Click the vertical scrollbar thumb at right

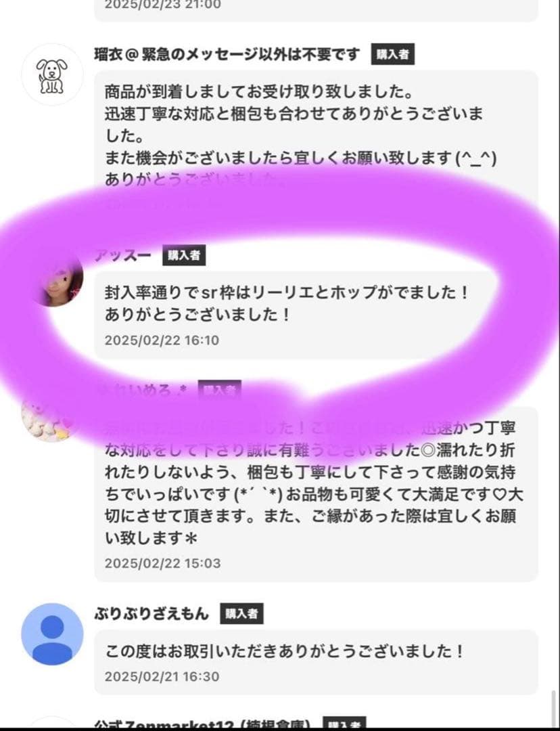point(553,709)
